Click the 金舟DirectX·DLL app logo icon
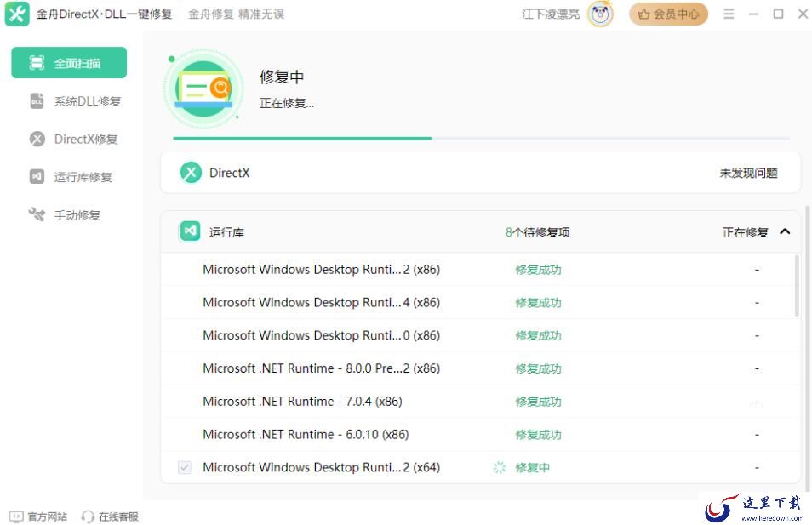This screenshot has height=525, width=812. click(x=16, y=14)
